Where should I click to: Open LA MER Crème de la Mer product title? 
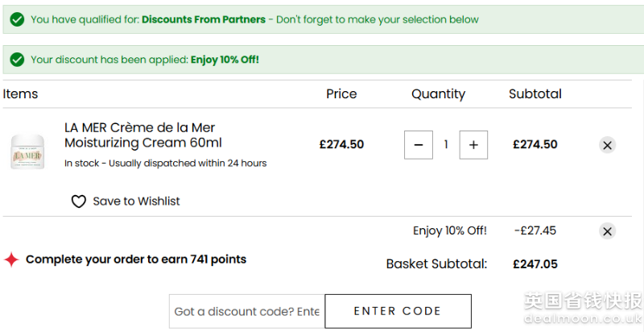(142, 135)
